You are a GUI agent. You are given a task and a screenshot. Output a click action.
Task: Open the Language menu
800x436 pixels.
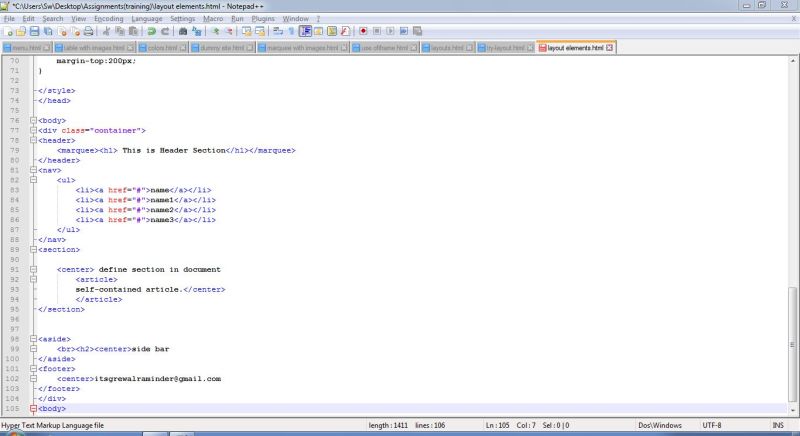tap(146, 19)
